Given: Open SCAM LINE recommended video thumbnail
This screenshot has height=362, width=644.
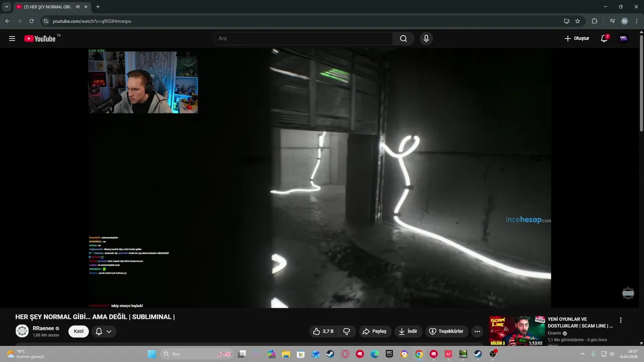Looking at the screenshot, I should pyautogui.click(x=517, y=331).
